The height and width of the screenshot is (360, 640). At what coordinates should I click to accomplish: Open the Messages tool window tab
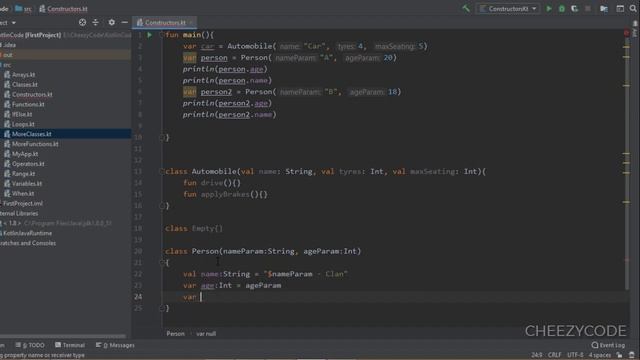coord(115,345)
